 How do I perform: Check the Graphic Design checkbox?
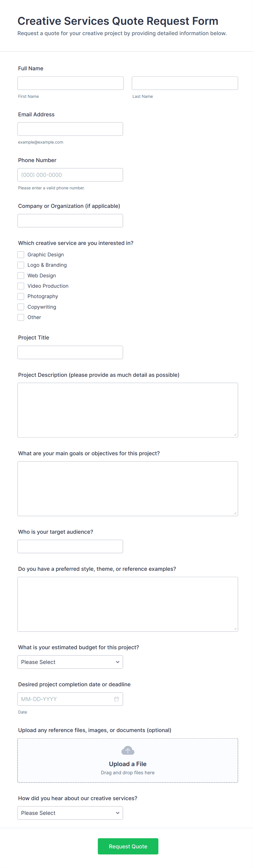[x=21, y=255]
